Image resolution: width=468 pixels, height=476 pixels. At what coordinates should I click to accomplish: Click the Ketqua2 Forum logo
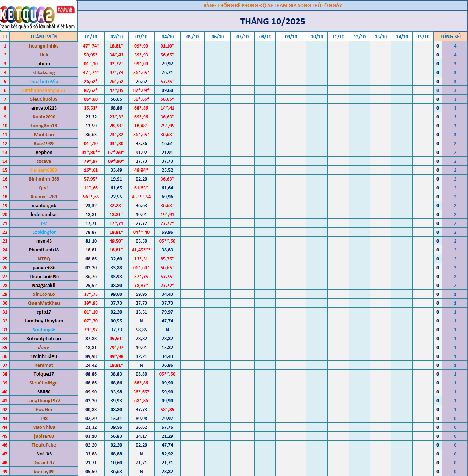pos(38,16)
